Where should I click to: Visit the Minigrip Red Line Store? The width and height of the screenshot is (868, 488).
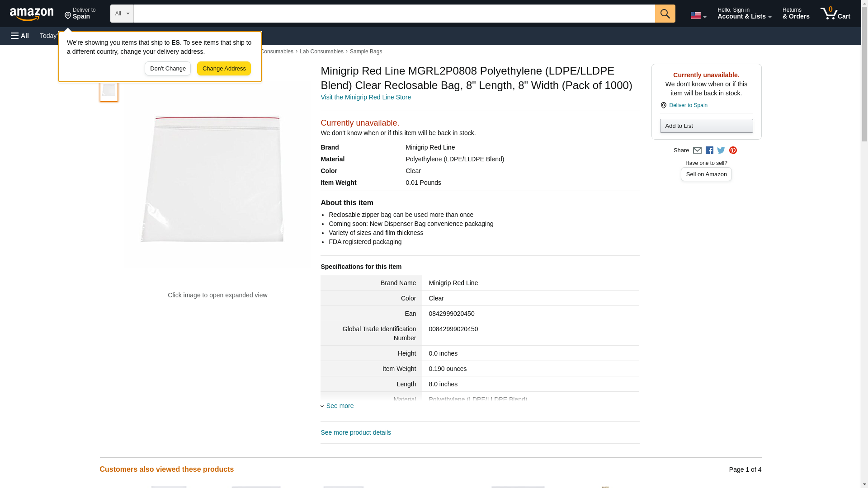click(365, 97)
